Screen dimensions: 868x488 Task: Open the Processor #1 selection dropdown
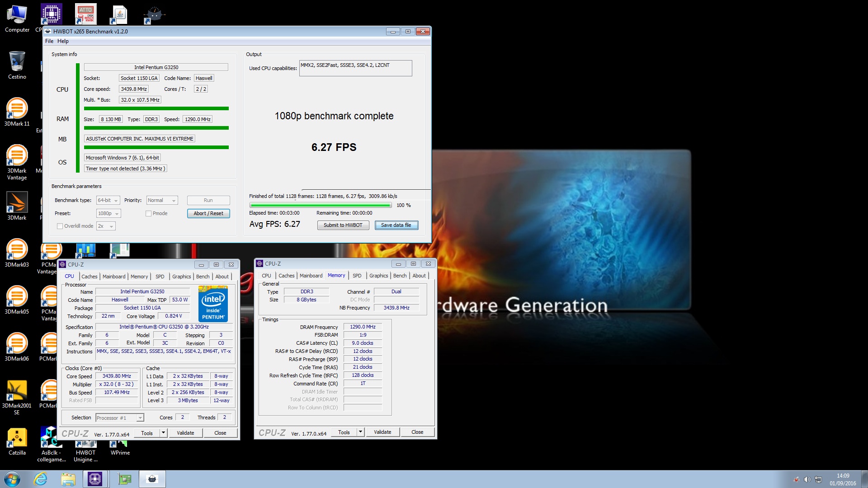coord(120,418)
